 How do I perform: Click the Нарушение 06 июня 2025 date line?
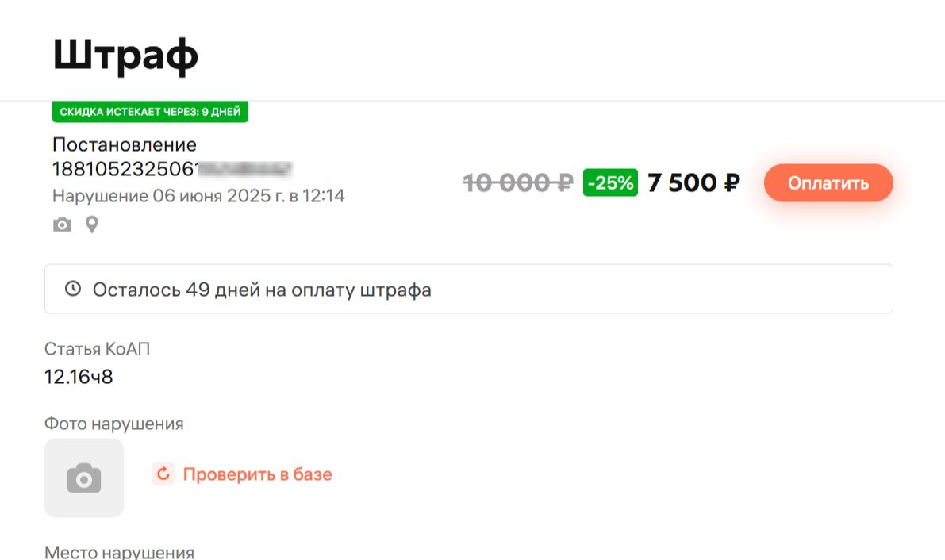pos(198,195)
